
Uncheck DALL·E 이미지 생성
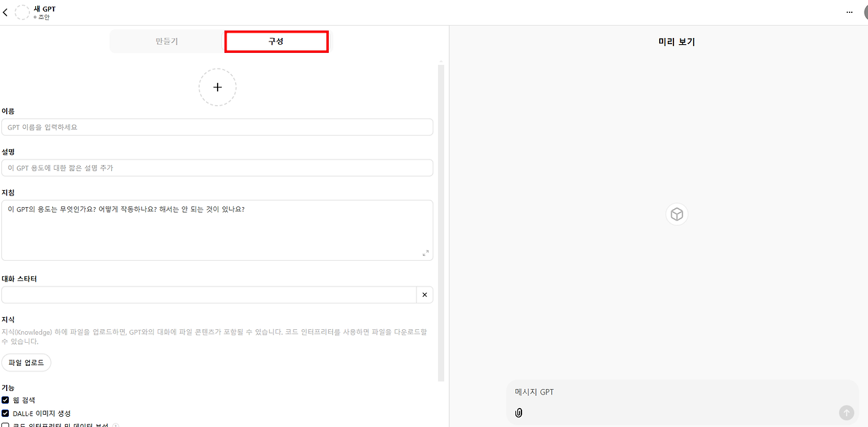click(5, 413)
